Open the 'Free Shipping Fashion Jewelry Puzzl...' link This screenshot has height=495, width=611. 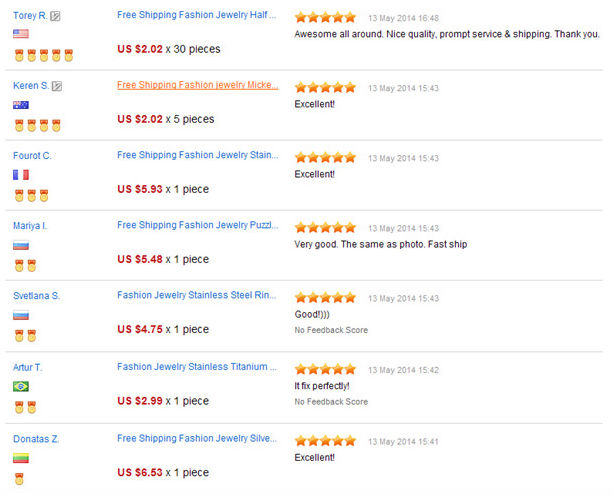198,226
